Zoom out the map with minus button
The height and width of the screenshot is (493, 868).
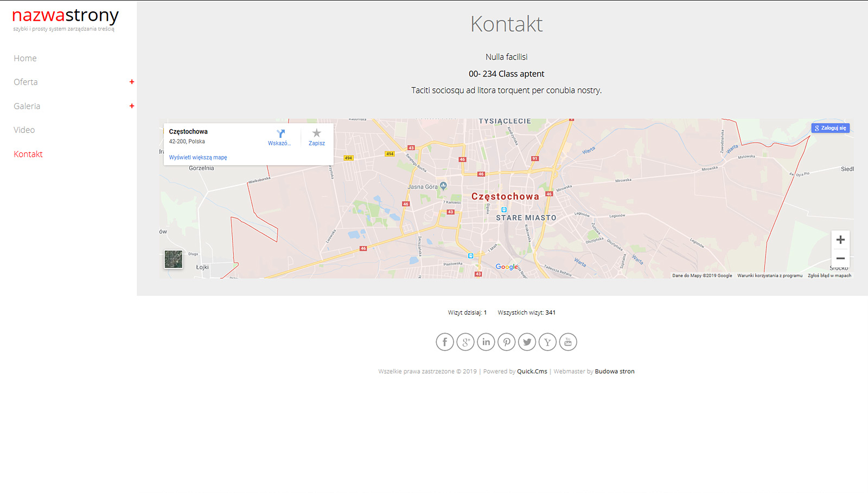(x=840, y=258)
